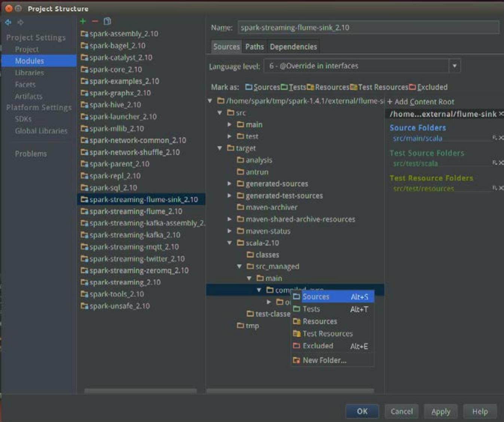Click the forward navigation arrow icon

click(x=21, y=22)
